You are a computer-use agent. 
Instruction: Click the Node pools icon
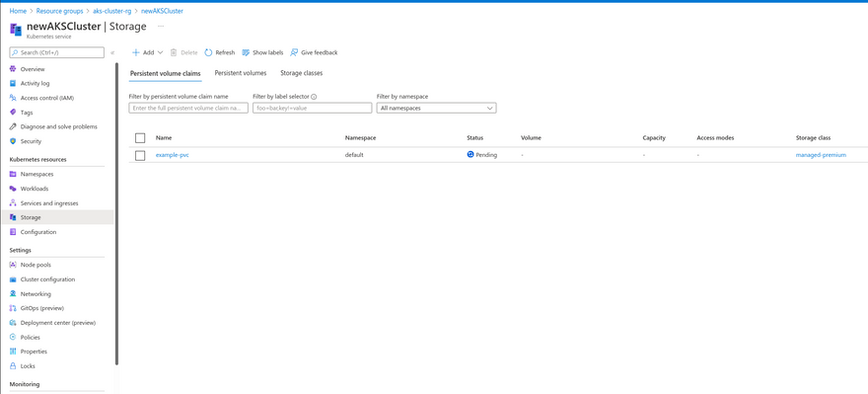point(13,265)
